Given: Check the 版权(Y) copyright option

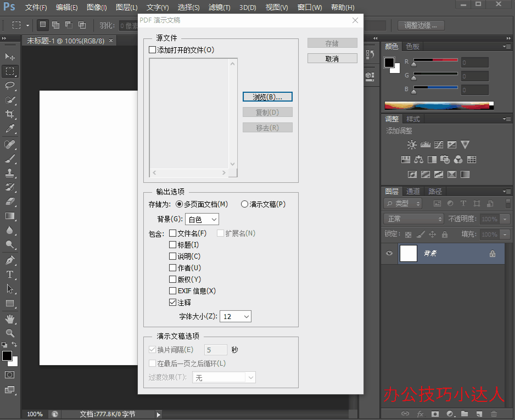Looking at the screenshot, I should coord(172,279).
